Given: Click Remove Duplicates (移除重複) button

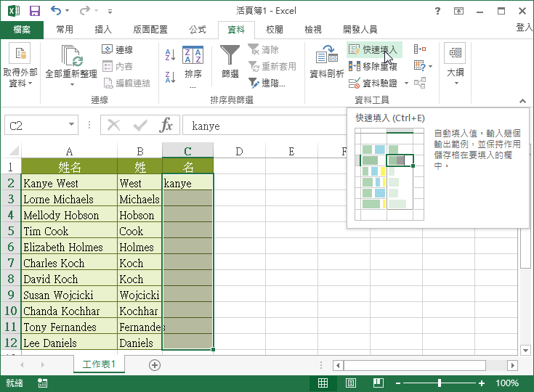Looking at the screenshot, I should click(x=373, y=66).
